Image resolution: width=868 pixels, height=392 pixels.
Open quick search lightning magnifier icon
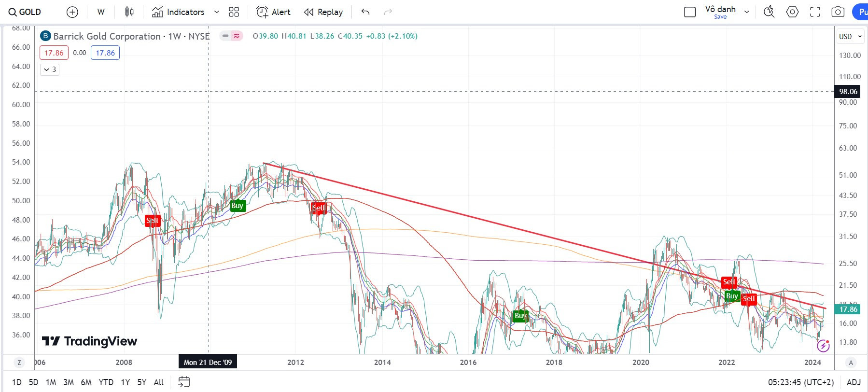click(x=769, y=12)
